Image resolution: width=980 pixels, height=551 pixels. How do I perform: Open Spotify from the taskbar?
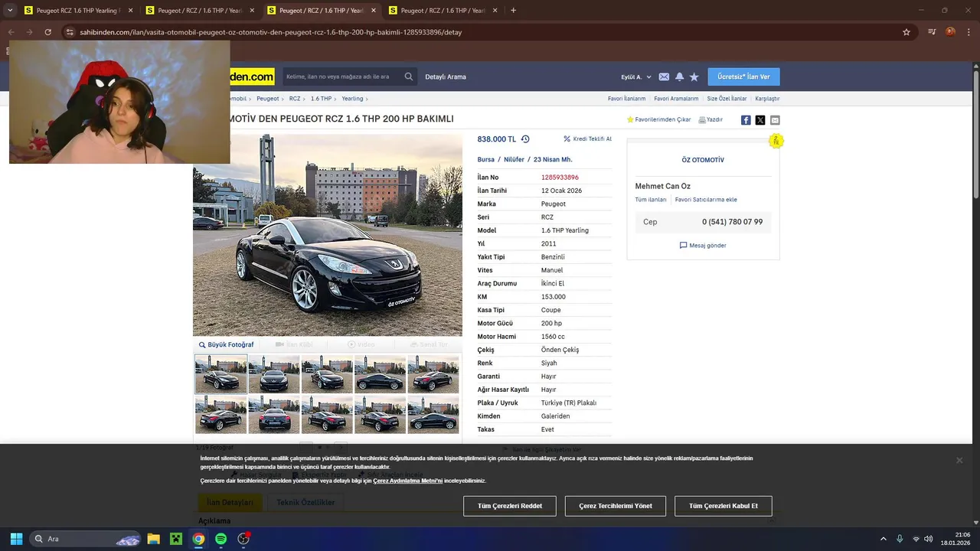pos(220,539)
